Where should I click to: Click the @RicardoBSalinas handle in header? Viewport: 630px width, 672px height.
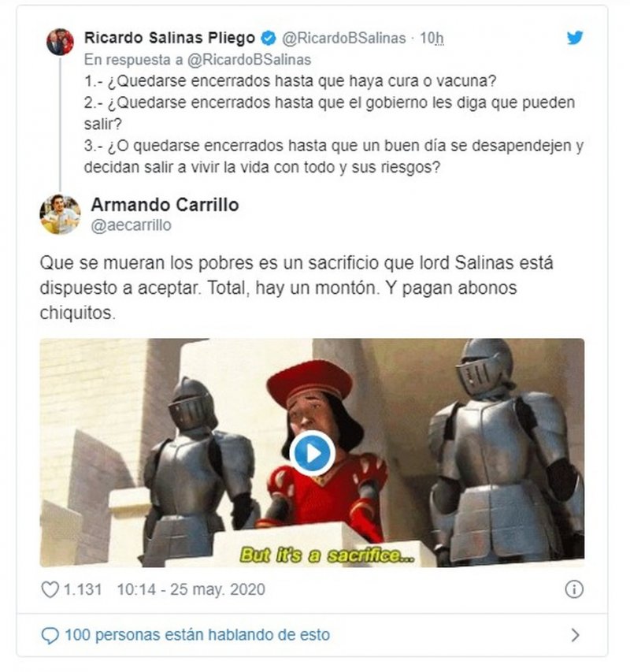pyautogui.click(x=343, y=38)
